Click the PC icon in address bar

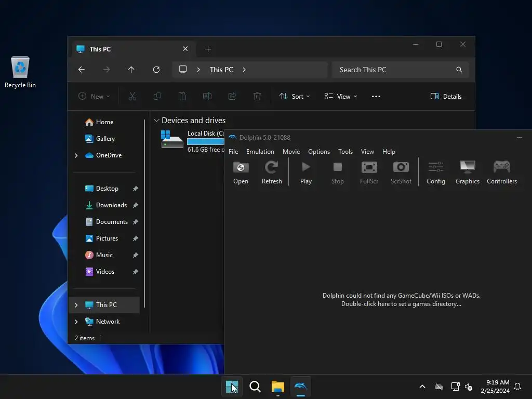[x=183, y=70]
